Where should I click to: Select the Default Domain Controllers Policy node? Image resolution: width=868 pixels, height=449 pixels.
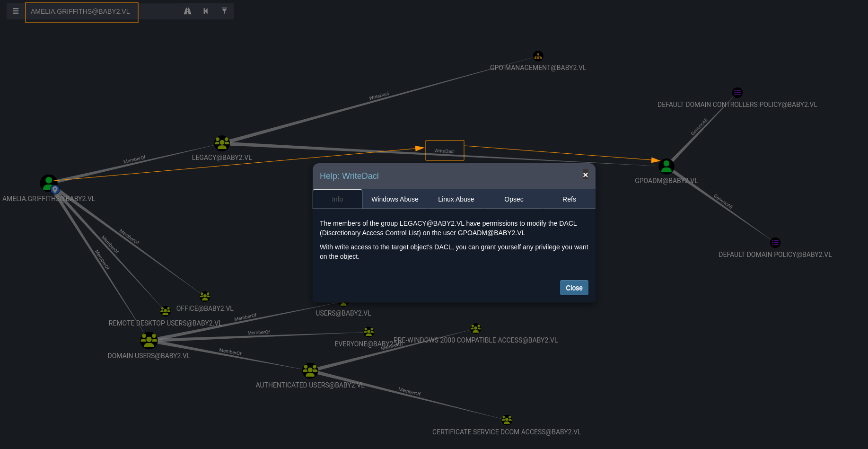tap(737, 93)
